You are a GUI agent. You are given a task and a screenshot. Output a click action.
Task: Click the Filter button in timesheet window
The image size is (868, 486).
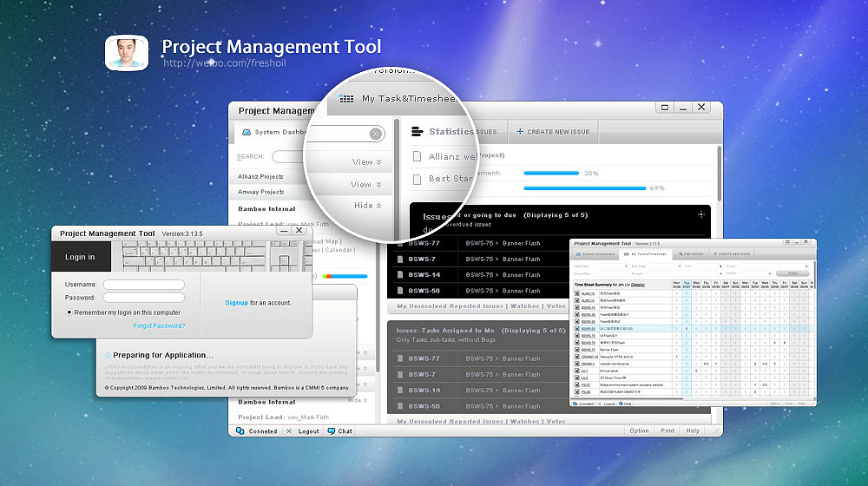[x=793, y=273]
